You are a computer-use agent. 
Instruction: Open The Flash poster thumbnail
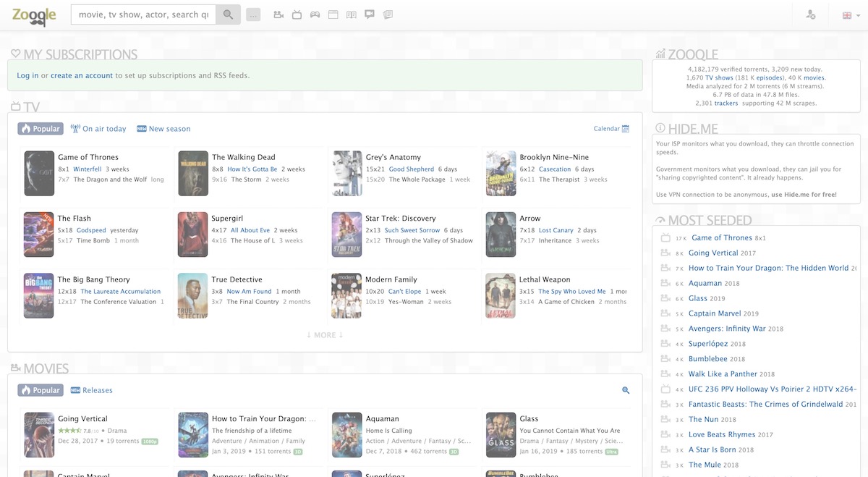[x=39, y=235]
